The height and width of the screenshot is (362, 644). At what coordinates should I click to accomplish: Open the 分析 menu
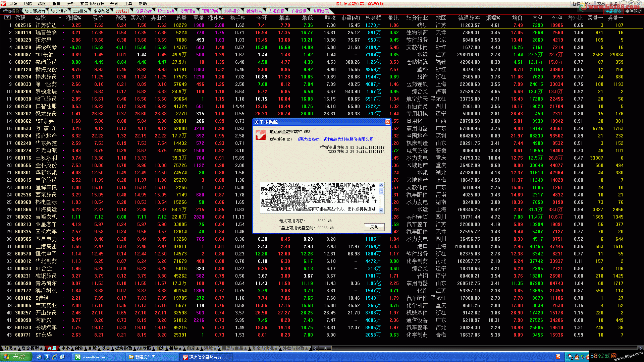(71, 3)
